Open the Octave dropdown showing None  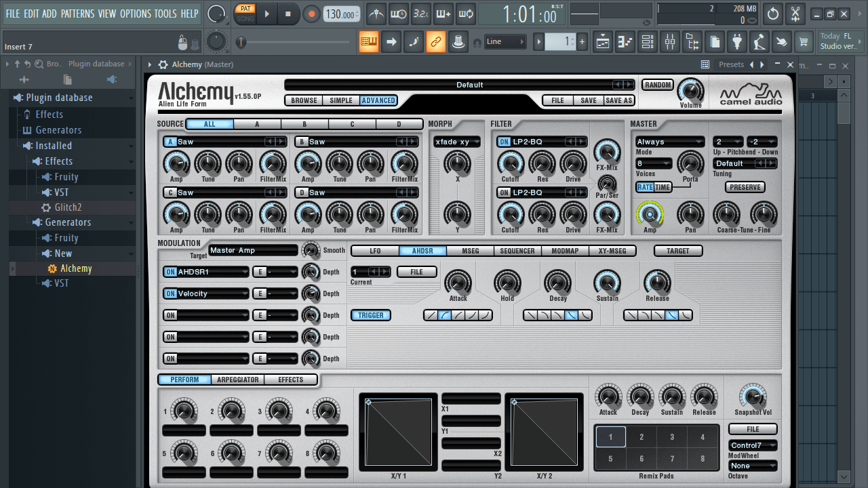click(753, 466)
